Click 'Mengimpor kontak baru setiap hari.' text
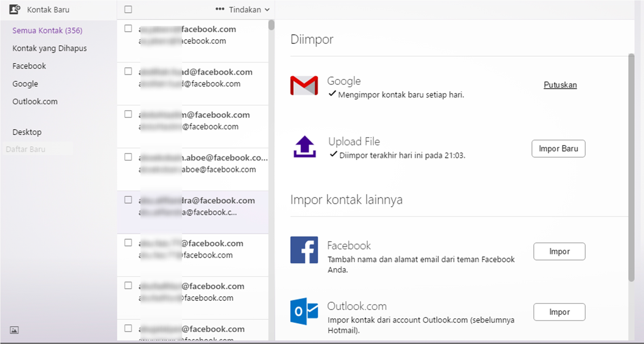 point(401,95)
